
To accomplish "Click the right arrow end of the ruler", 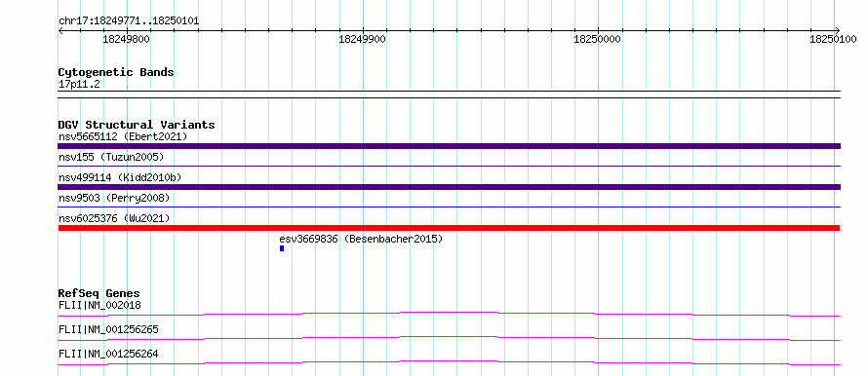I will (x=837, y=30).
